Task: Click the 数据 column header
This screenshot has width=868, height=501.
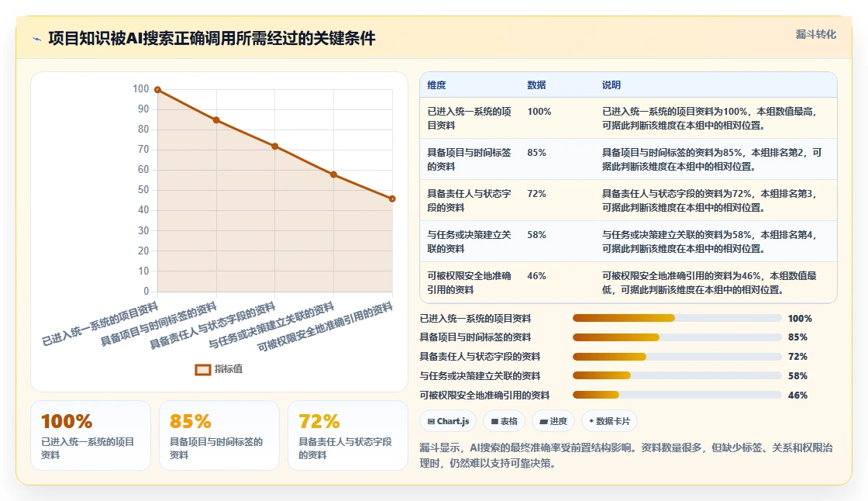Action: click(x=536, y=85)
